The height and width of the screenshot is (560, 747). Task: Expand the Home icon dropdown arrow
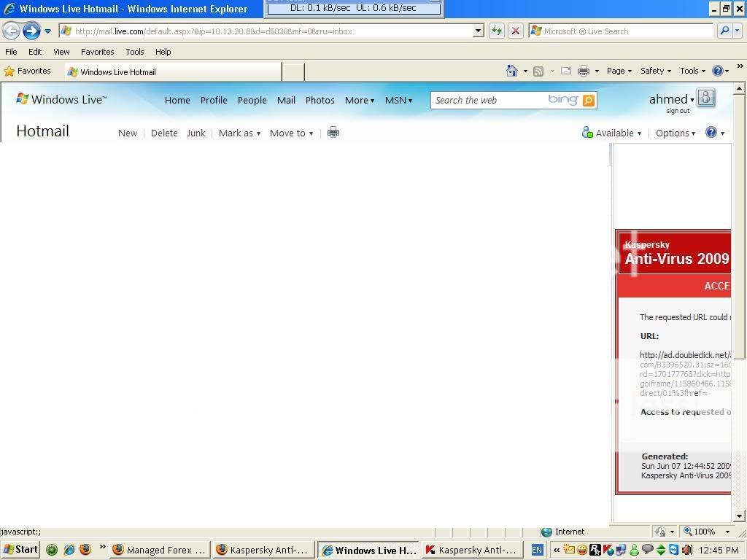(x=525, y=71)
